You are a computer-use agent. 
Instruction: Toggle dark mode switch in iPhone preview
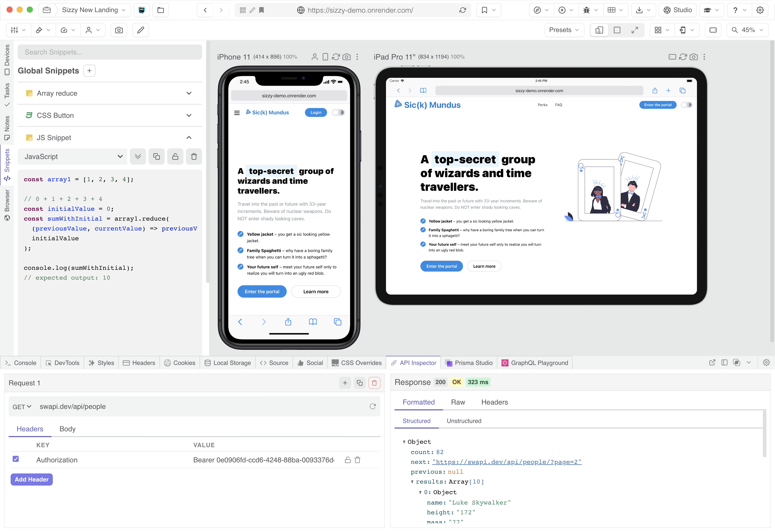(339, 113)
